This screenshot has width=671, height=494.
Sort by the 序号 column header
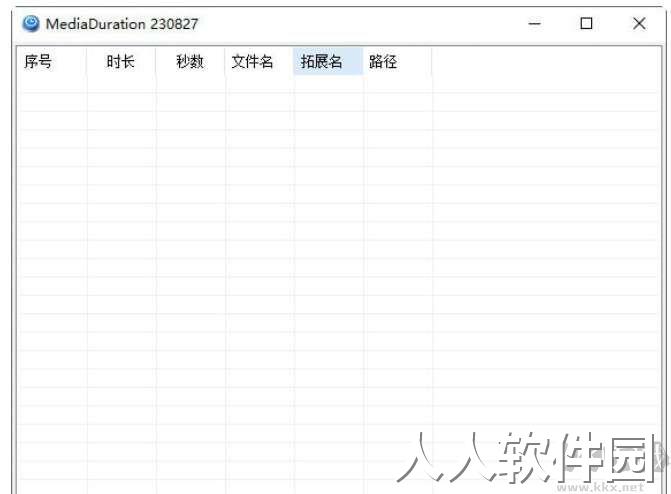point(52,61)
